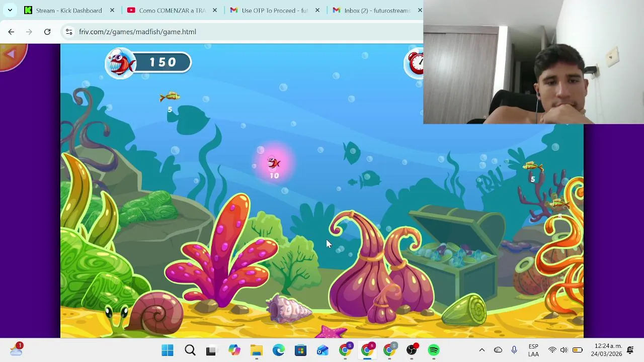Focus the friv.com address bar URL
644x362 pixels.
(137, 32)
